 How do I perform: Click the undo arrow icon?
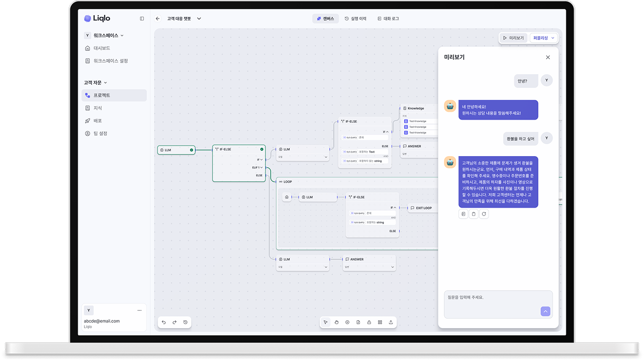pyautogui.click(x=164, y=322)
